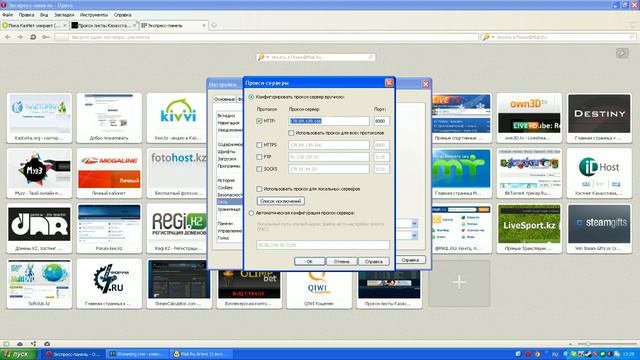Image resolution: width=640 pixels, height=360 pixels.
Task: Select Шрифты in Settings list
Action: click(x=226, y=151)
